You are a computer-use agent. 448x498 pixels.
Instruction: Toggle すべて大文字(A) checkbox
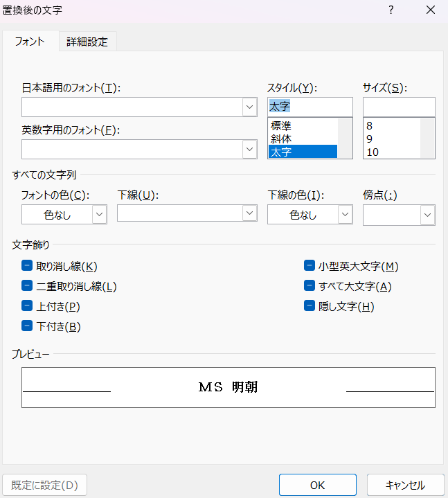click(310, 285)
